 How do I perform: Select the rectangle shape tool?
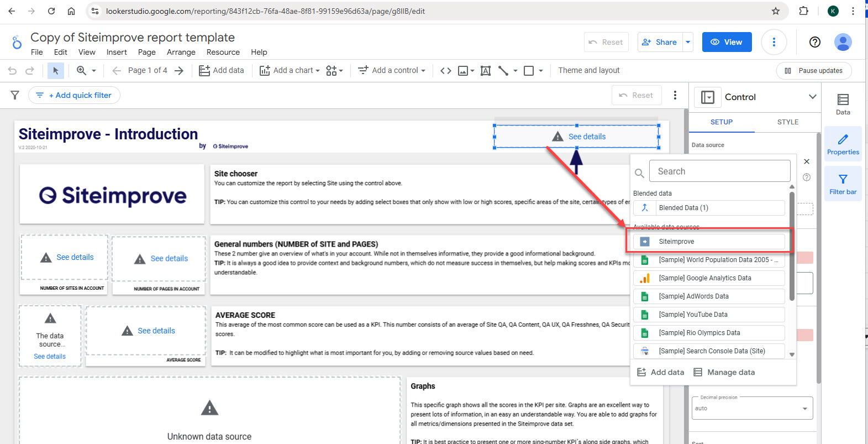pos(529,71)
